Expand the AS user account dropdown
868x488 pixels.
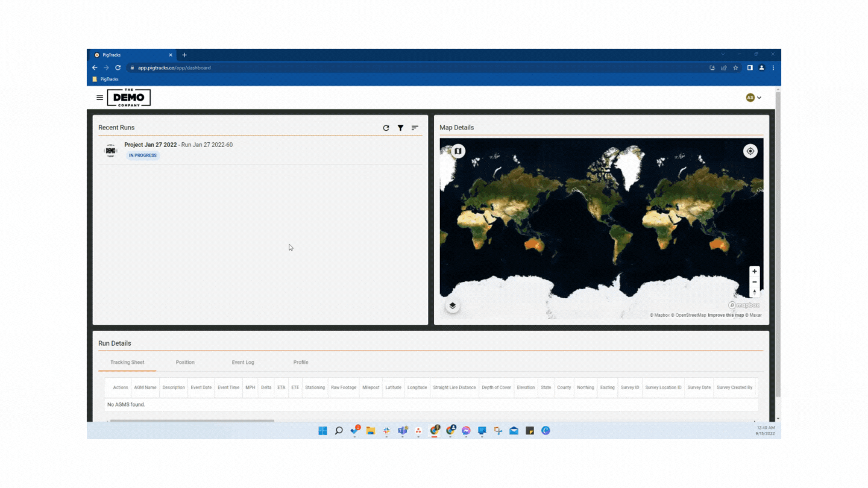pos(753,98)
